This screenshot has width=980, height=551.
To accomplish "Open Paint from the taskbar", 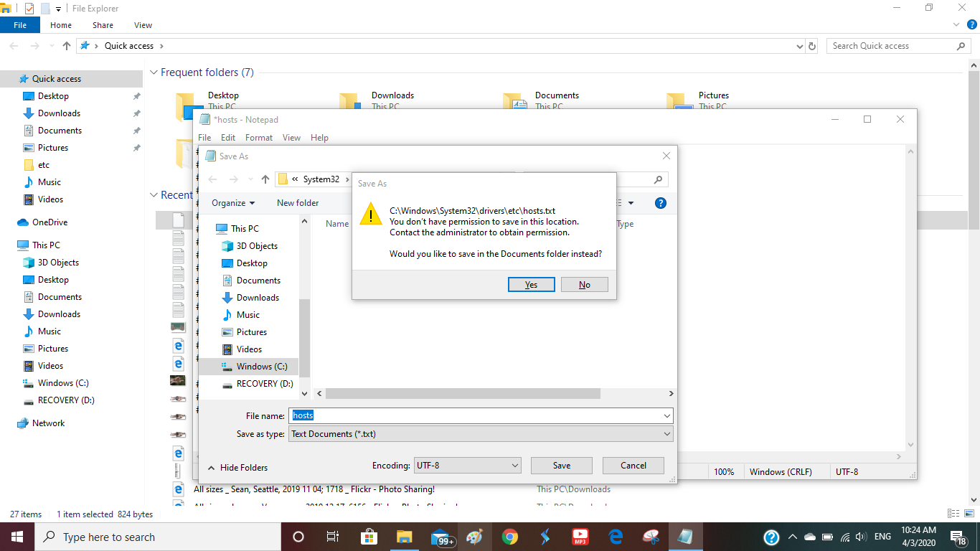I will [x=475, y=537].
